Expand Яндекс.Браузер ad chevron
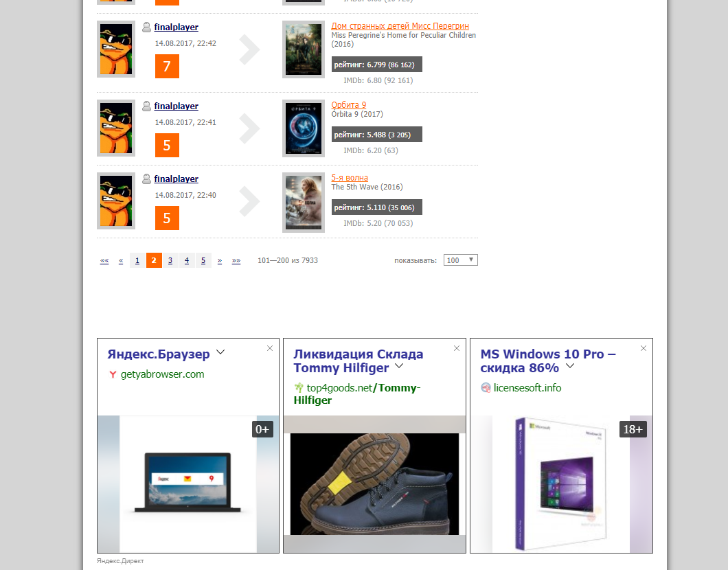 tap(220, 352)
